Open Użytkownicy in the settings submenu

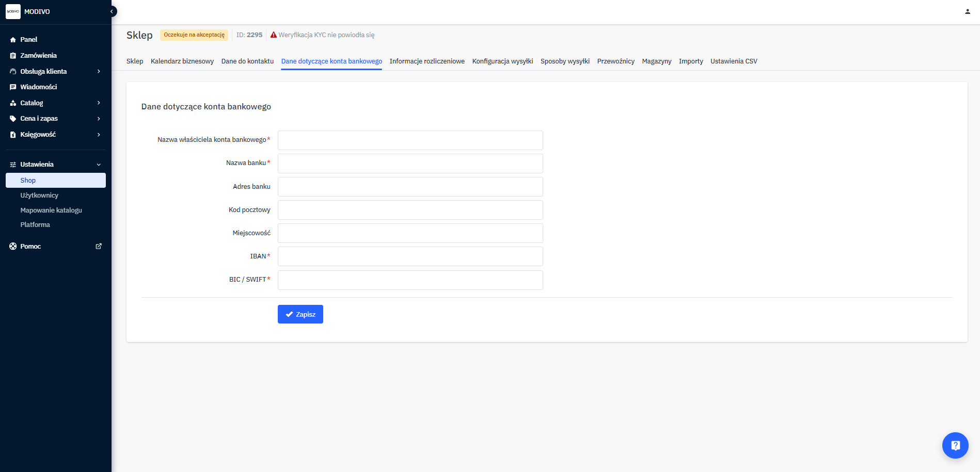point(39,196)
